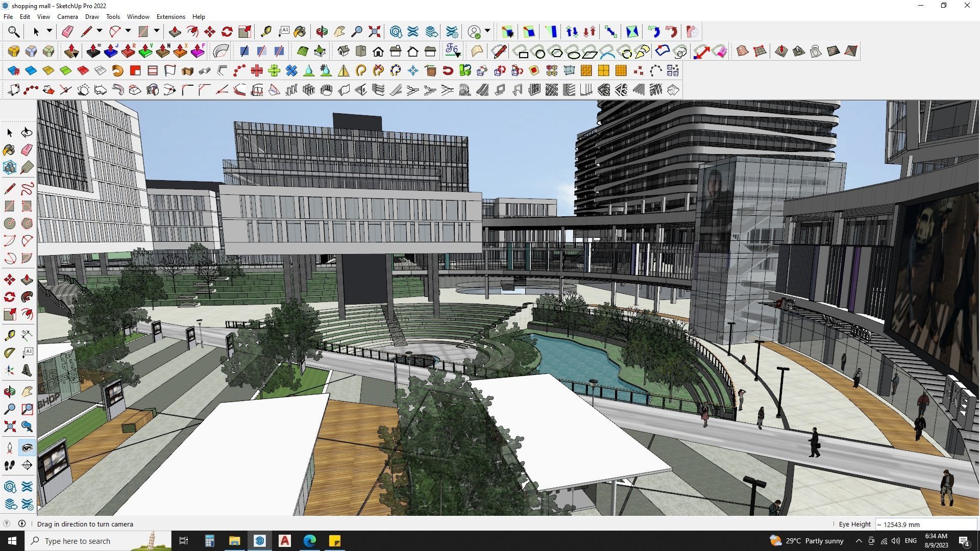Screen dimensions: 980x551
Task: Choose the Walk tool footprints icon
Action: (9, 465)
